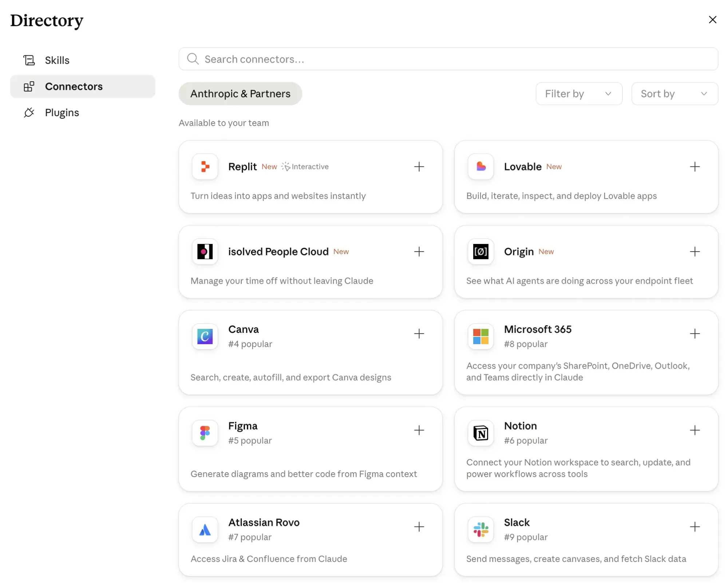The image size is (728, 583).
Task: Click the Figma logo
Action: click(x=205, y=433)
